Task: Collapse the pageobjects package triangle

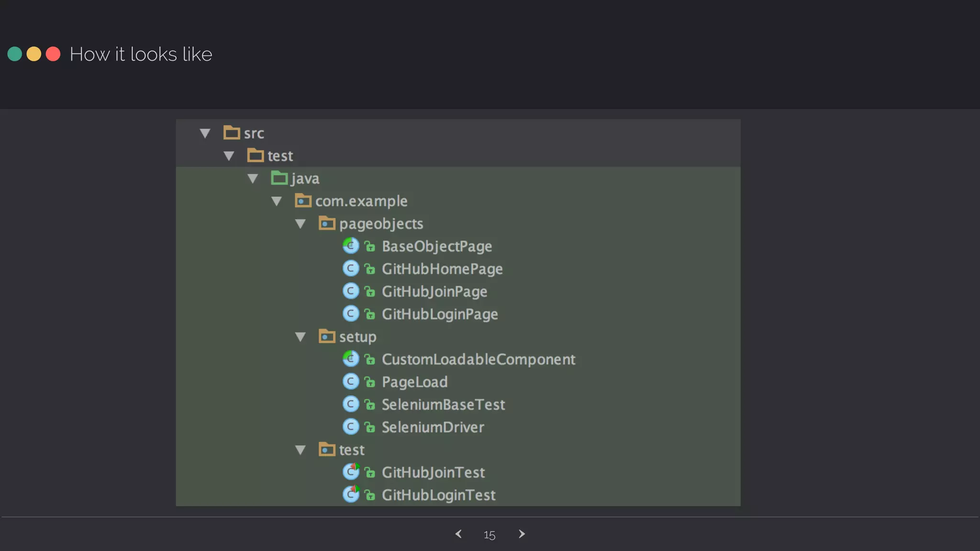Action: (301, 223)
